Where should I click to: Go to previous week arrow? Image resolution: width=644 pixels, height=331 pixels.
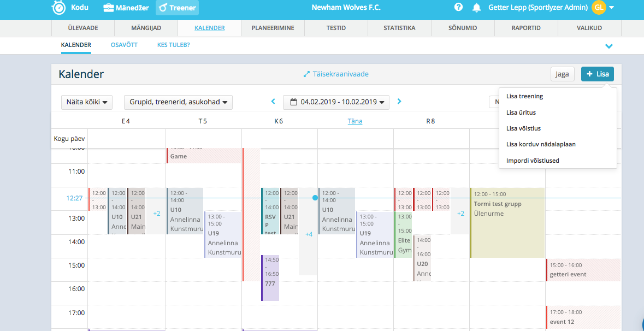click(273, 102)
